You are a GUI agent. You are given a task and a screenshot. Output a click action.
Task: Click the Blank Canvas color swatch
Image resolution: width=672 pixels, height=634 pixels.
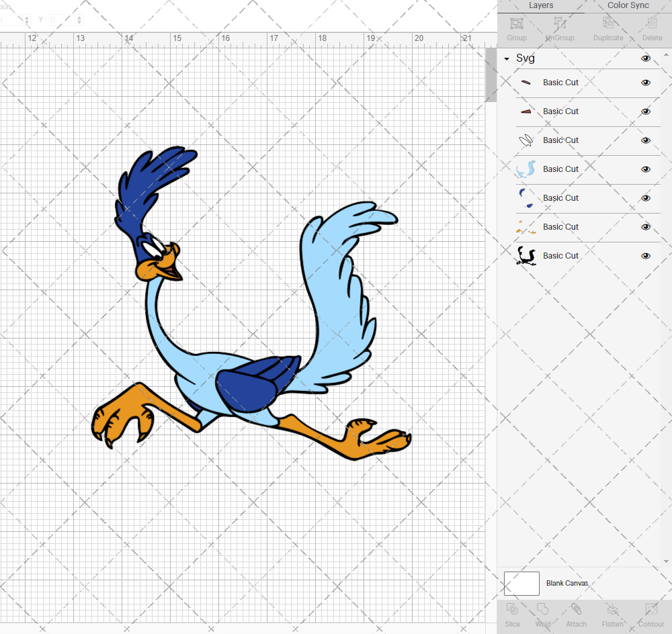pos(521,583)
